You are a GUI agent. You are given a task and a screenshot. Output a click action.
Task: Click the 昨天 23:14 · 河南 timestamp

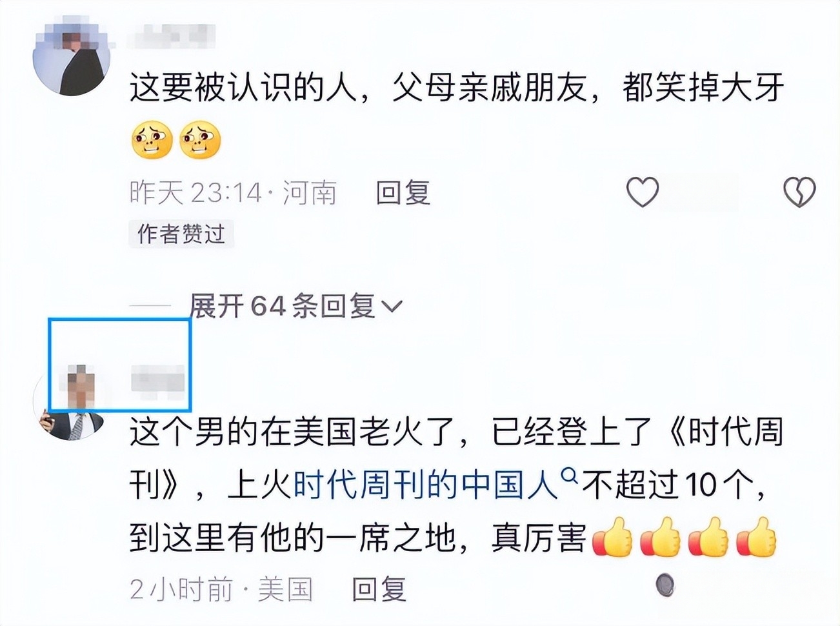(x=233, y=192)
